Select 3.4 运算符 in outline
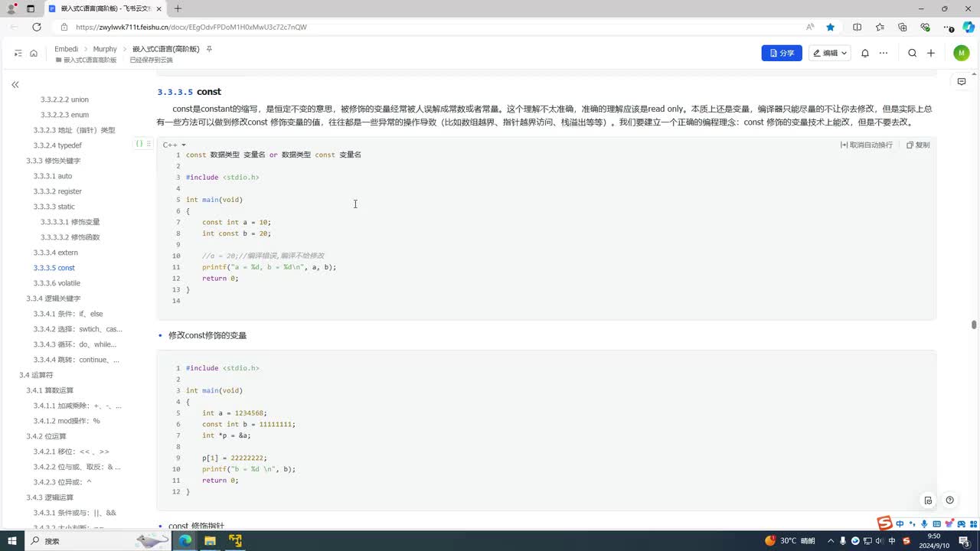 click(x=36, y=375)
